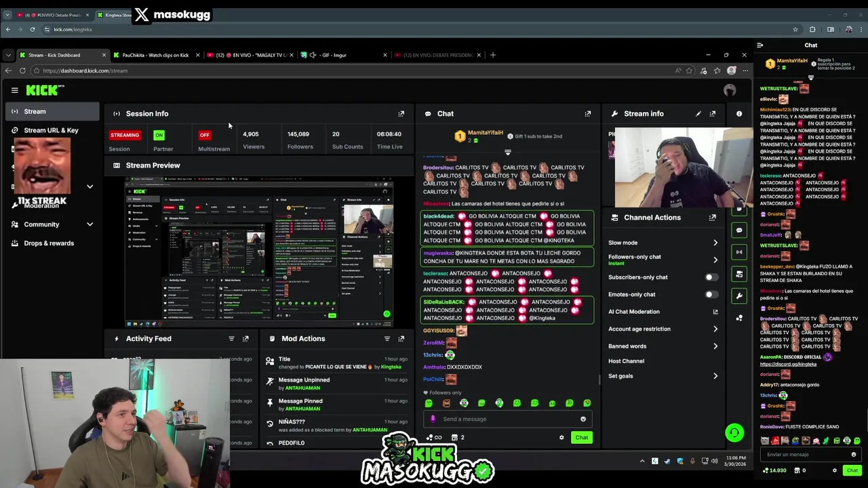Click the volume icon in the system tray
This screenshot has height=488, width=868.
pos(713,462)
